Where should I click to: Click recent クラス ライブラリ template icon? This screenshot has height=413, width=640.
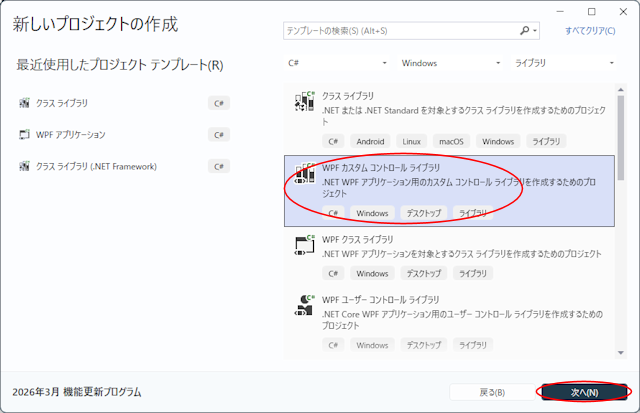click(x=25, y=103)
